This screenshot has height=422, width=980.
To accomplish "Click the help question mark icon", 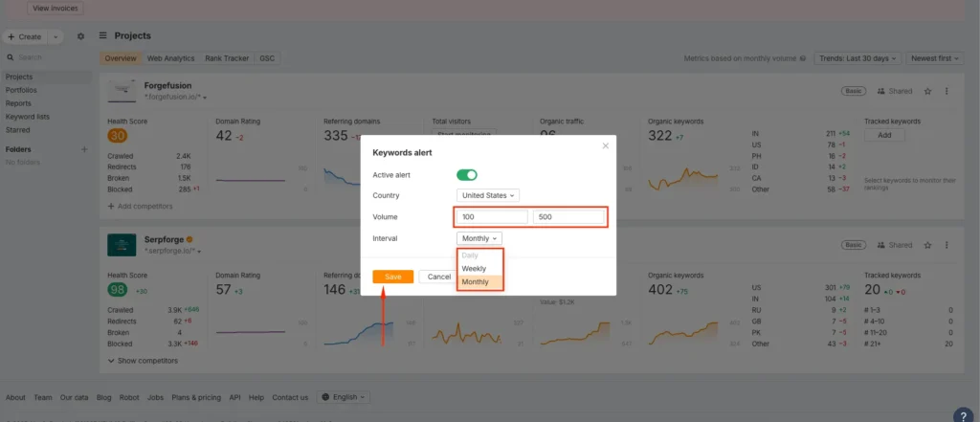I will 963,414.
